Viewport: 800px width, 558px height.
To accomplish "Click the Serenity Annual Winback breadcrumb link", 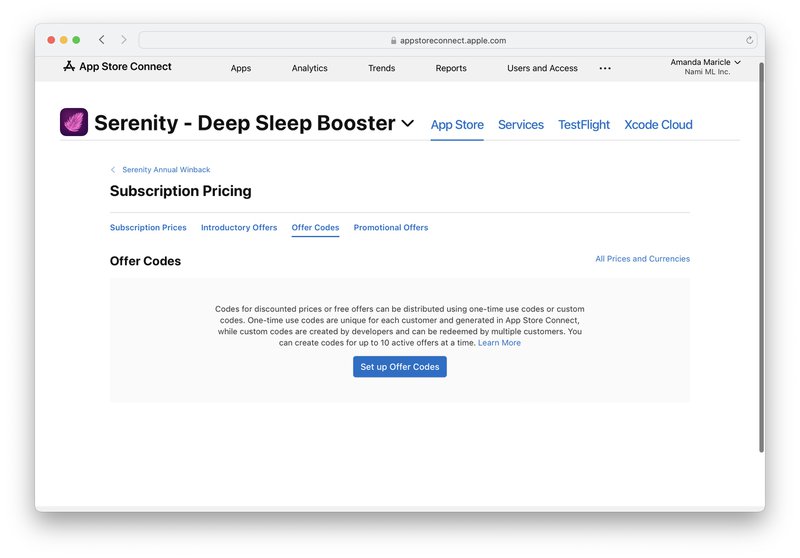I will 166,169.
